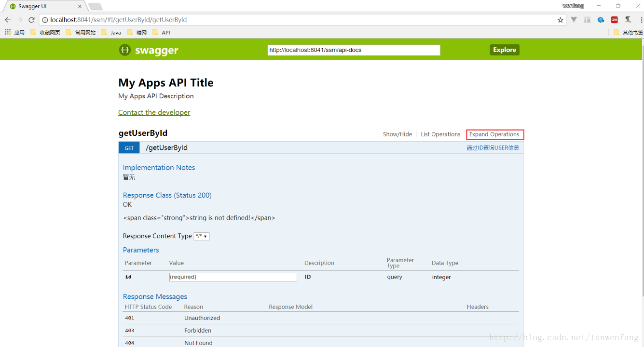The width and height of the screenshot is (644, 347).
Task: Click the My Apps API Description text
Action: click(x=156, y=96)
